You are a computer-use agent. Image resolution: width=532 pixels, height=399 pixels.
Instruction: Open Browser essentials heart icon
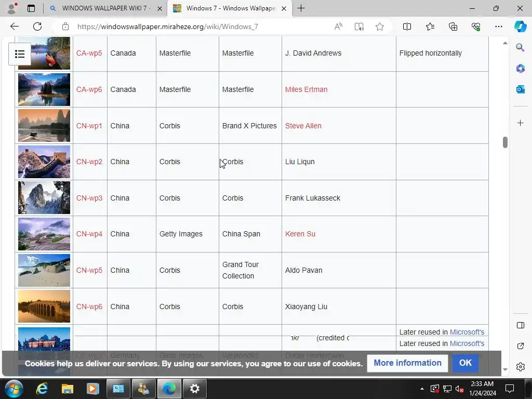coord(476,26)
